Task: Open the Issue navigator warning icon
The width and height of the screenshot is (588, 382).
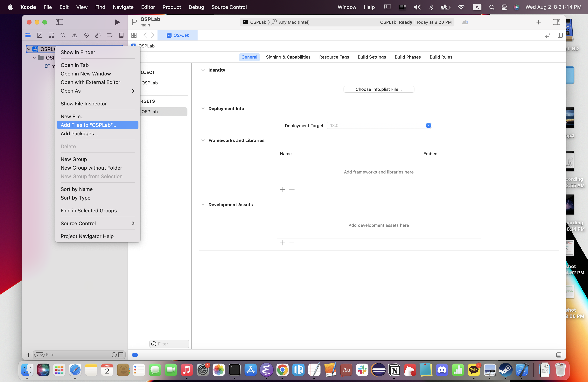Action: coord(75,35)
